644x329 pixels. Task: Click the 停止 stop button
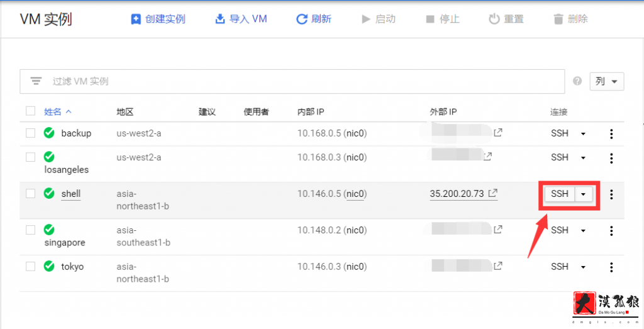point(442,19)
